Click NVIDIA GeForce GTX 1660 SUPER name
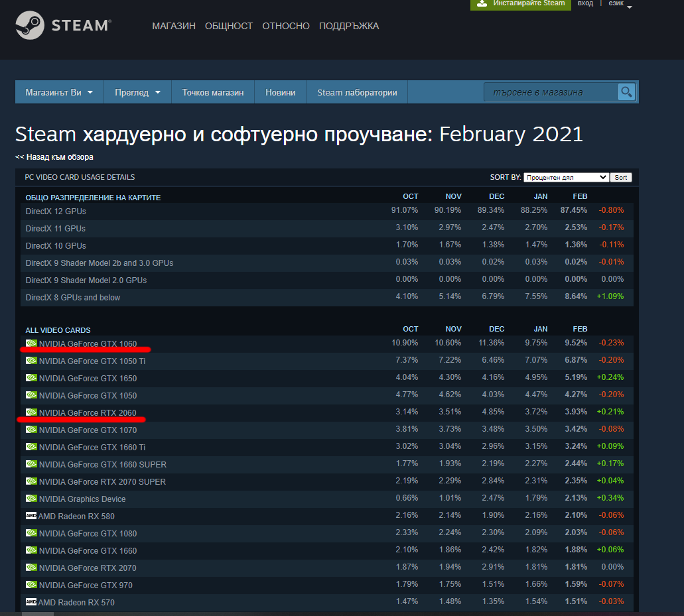This screenshot has height=616, width=684. click(x=103, y=464)
